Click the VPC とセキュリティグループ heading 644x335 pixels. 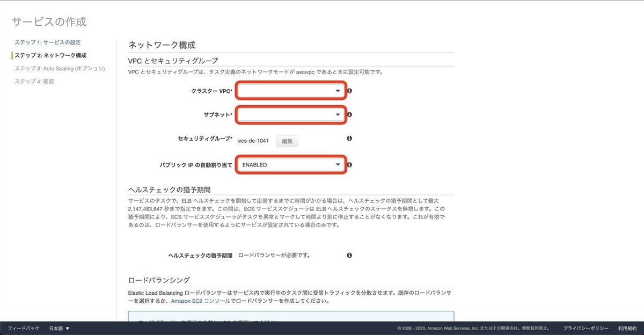point(173,61)
